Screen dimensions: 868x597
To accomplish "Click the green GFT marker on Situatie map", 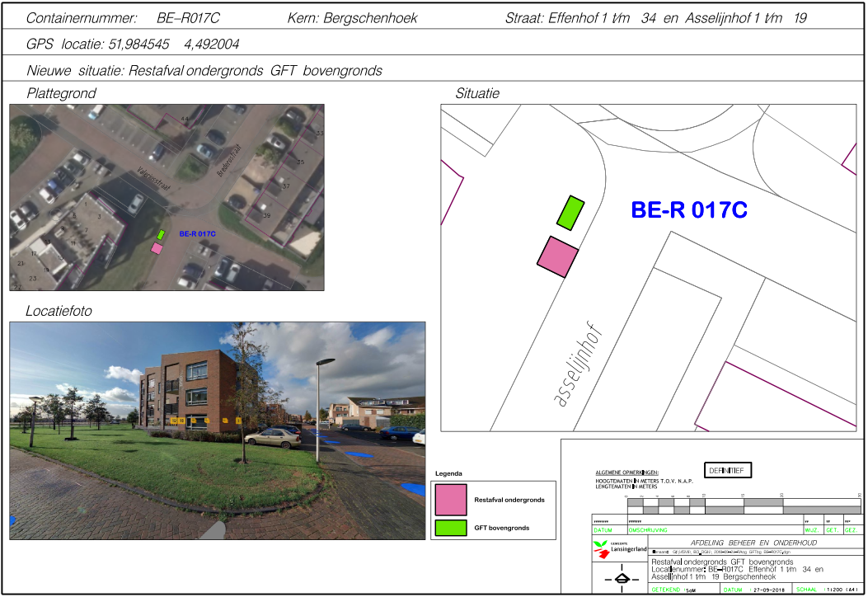I will [570, 213].
